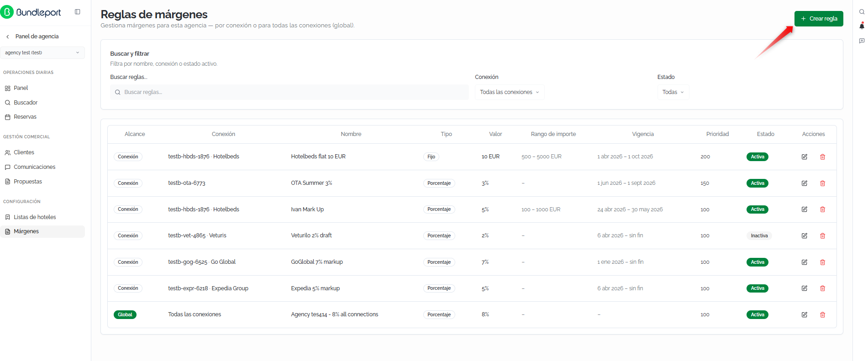Viewport: 868px width, 361px height.
Task: Click the Alcance column header
Action: [135, 134]
